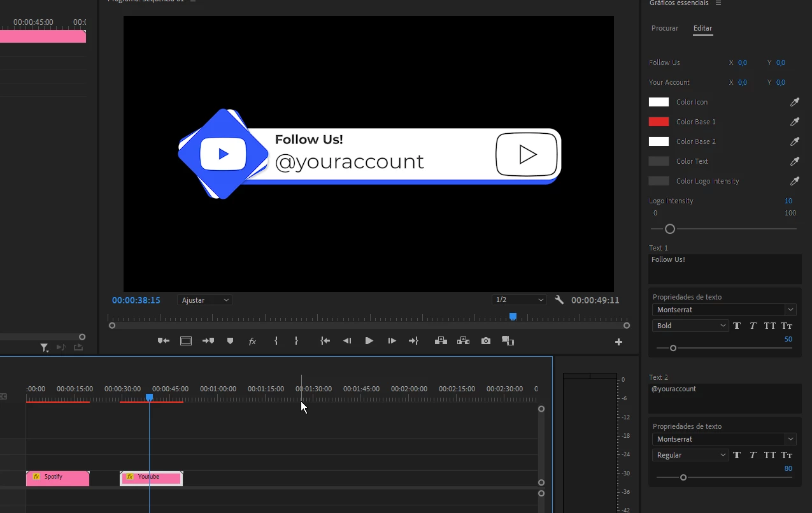Toggle faux bold for Text 2

[x=737, y=455]
